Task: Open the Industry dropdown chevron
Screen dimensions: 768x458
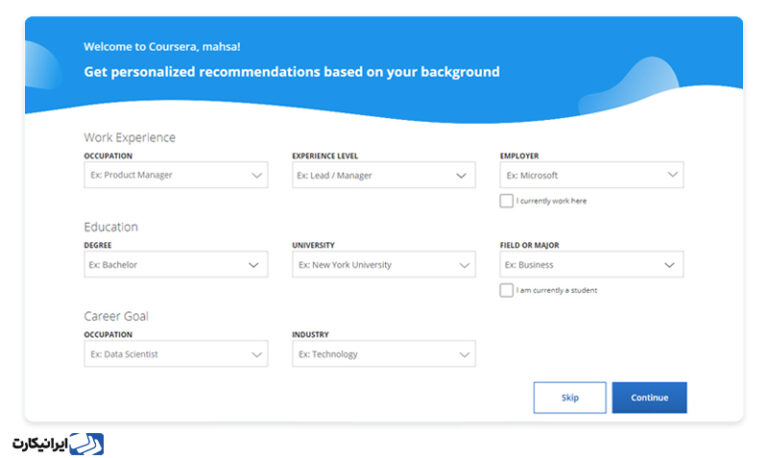Action: pos(462,354)
